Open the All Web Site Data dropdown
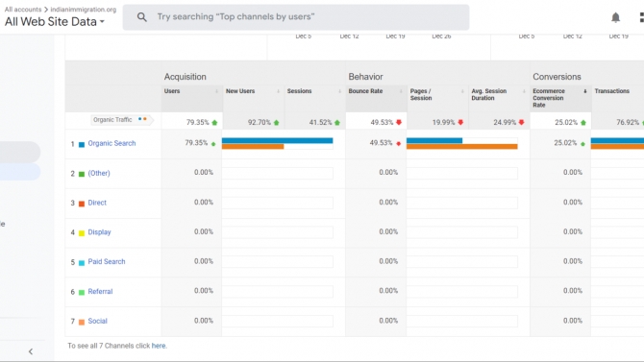The image size is (644, 362). coord(55,22)
